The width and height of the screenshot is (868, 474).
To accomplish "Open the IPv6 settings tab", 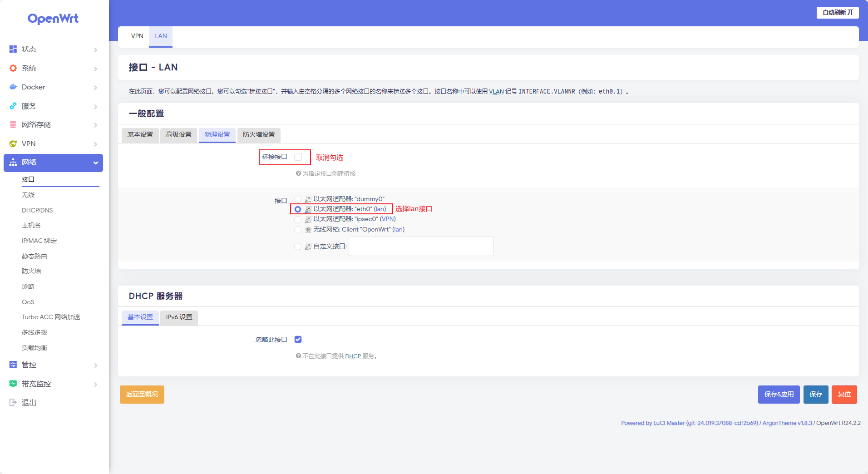I will (x=179, y=317).
